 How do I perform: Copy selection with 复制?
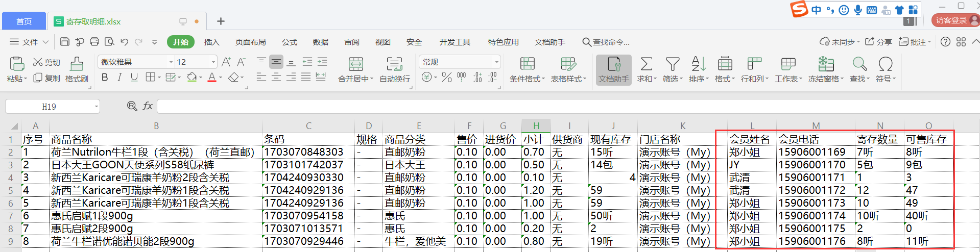(46, 78)
